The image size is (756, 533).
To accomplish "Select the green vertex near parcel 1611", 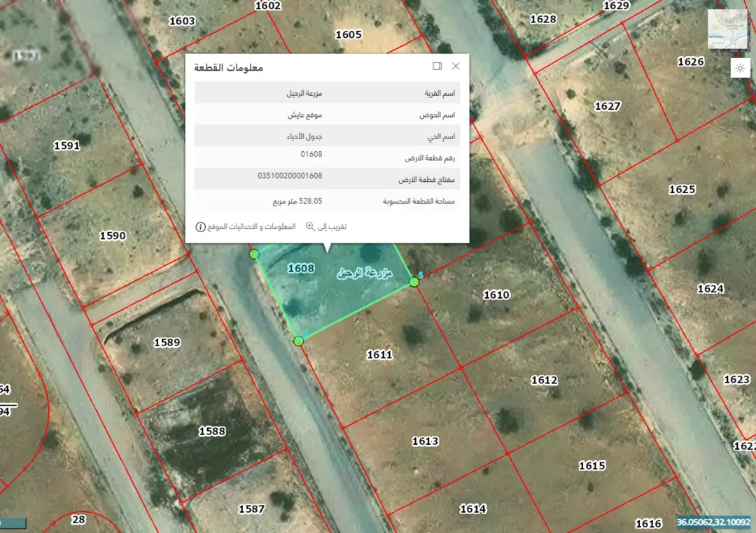I will pos(298,341).
